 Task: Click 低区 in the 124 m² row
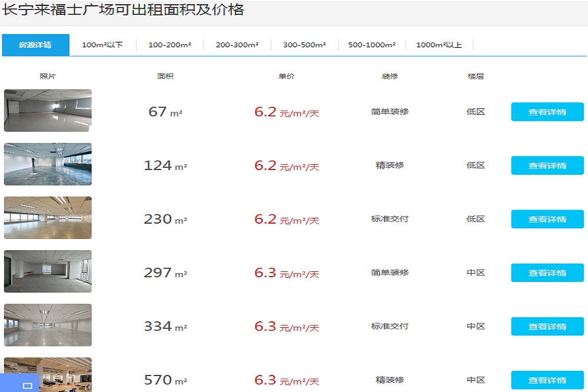click(x=476, y=165)
